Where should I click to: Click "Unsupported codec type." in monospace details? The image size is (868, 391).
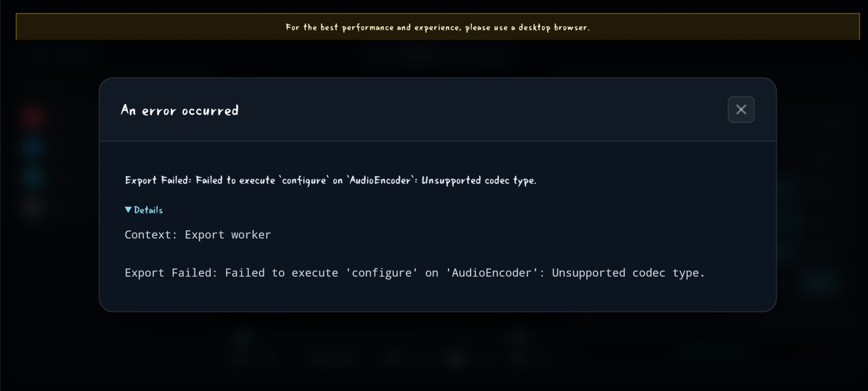[x=628, y=273]
